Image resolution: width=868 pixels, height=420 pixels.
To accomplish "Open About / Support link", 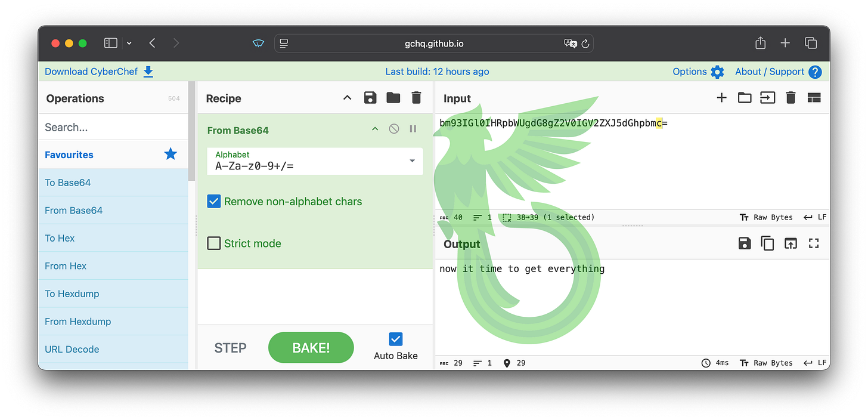I will click(770, 72).
